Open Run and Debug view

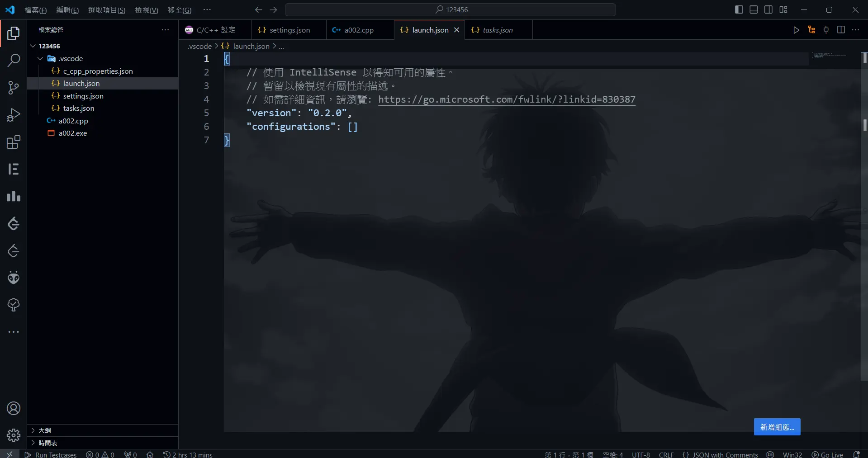click(14, 115)
